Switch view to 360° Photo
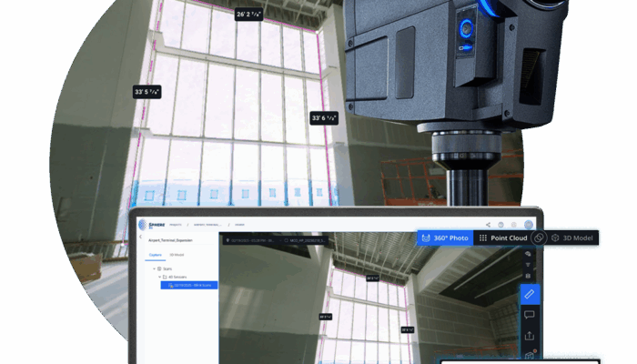 (x=445, y=238)
